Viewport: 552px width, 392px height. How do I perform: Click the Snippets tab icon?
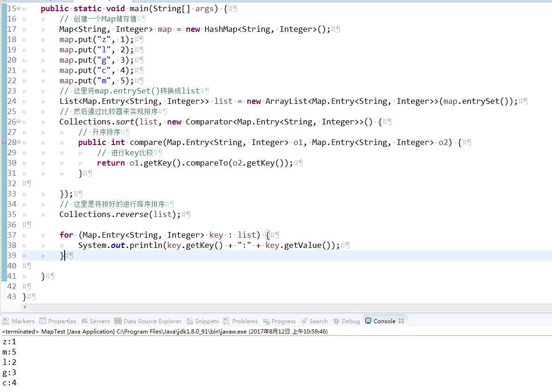(190, 321)
